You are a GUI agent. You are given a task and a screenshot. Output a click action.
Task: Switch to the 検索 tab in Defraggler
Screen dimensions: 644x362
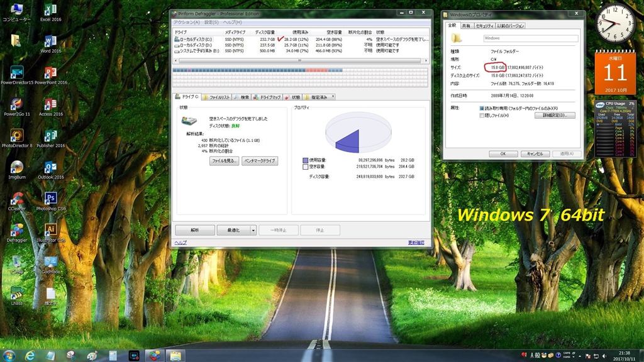click(241, 97)
